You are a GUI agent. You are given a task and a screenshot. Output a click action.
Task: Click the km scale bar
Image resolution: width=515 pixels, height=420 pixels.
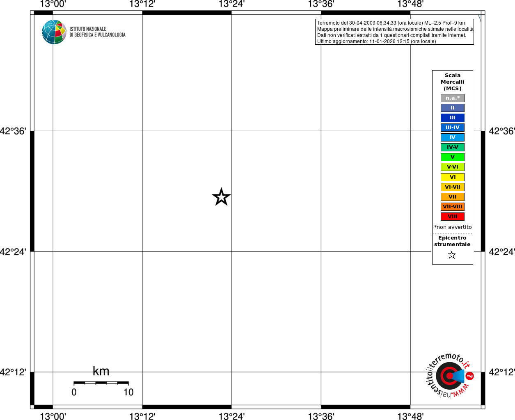pos(101,383)
